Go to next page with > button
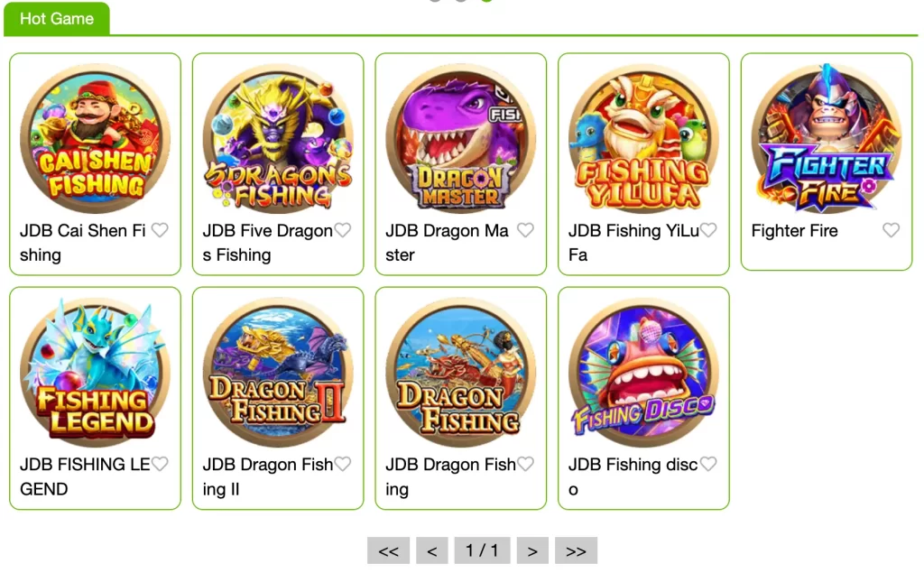This screenshot has height=573, width=924. point(532,550)
